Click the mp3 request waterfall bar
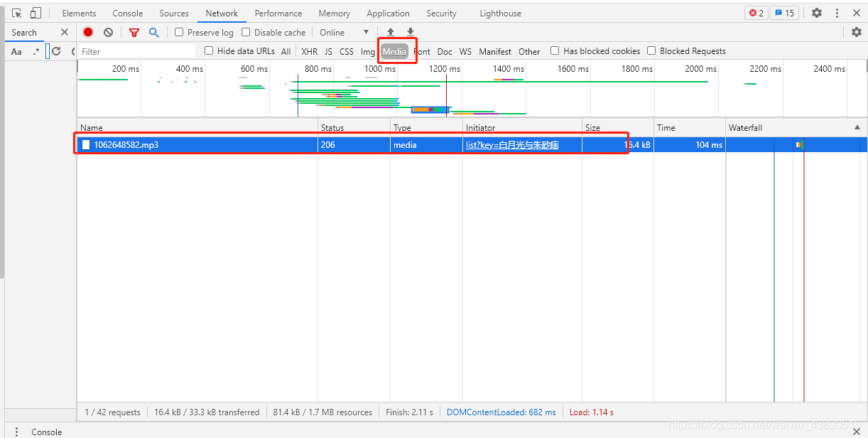 pos(799,144)
